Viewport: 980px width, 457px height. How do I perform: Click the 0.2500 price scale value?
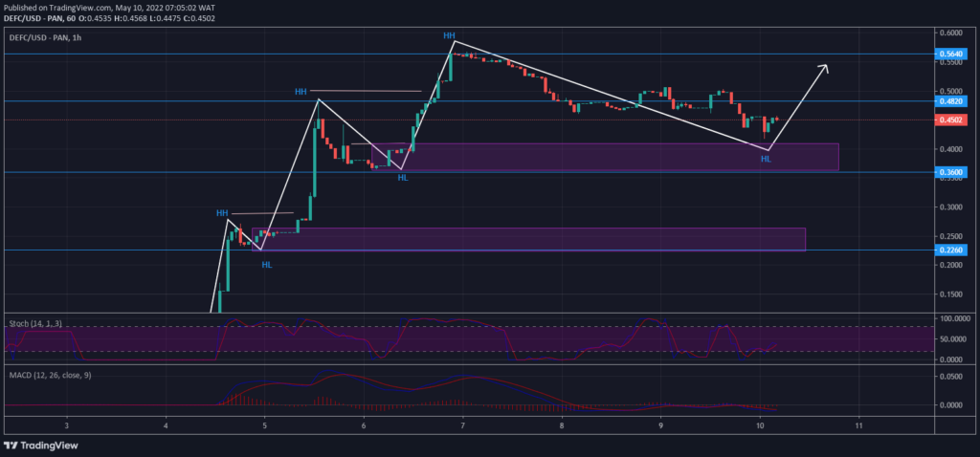[950, 236]
